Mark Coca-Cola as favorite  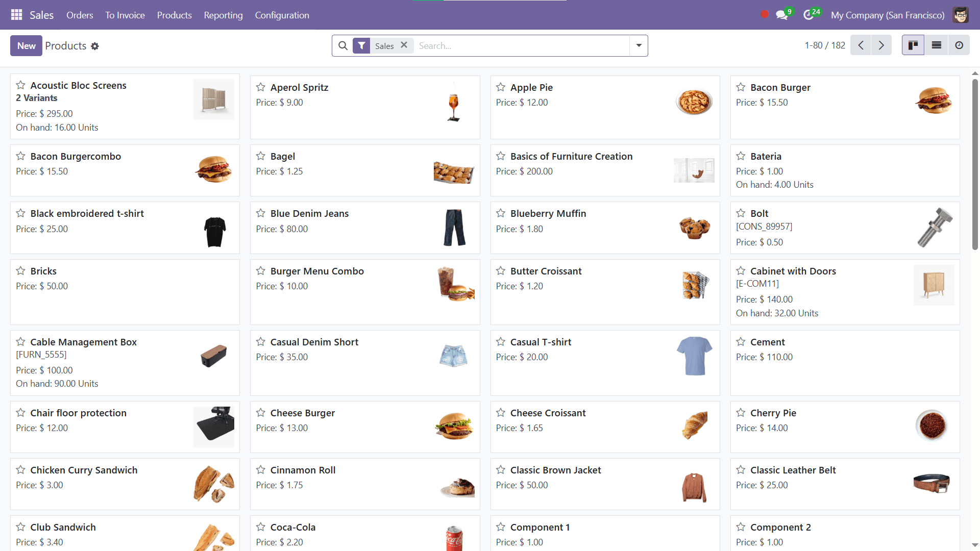260,527
